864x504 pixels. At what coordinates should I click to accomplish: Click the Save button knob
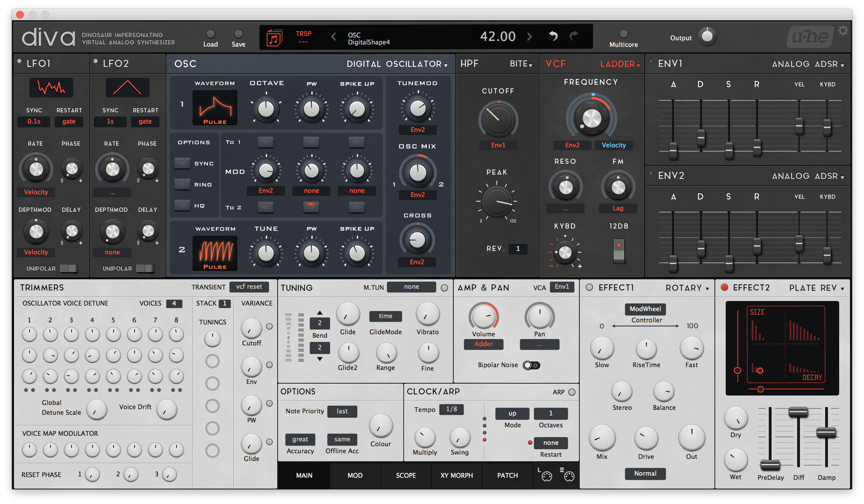coord(238,34)
